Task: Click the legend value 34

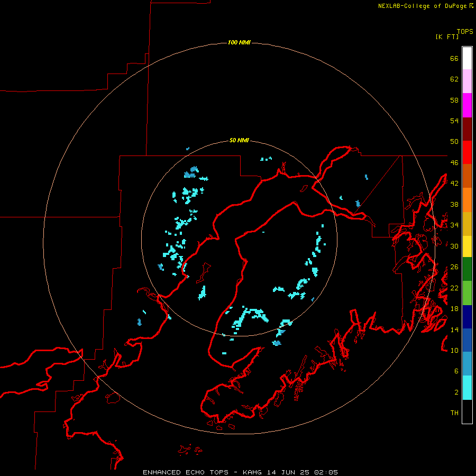Action: tap(454, 225)
